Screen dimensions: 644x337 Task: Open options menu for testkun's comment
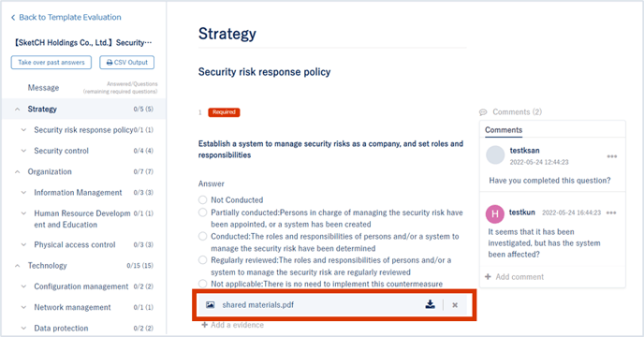point(611,212)
